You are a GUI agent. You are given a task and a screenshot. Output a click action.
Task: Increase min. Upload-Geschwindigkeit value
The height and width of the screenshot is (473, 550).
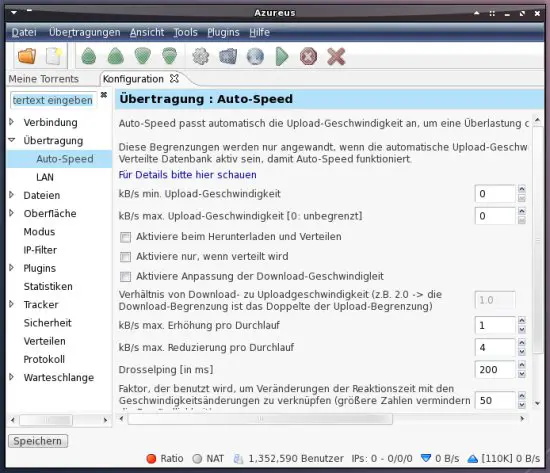tap(522, 189)
